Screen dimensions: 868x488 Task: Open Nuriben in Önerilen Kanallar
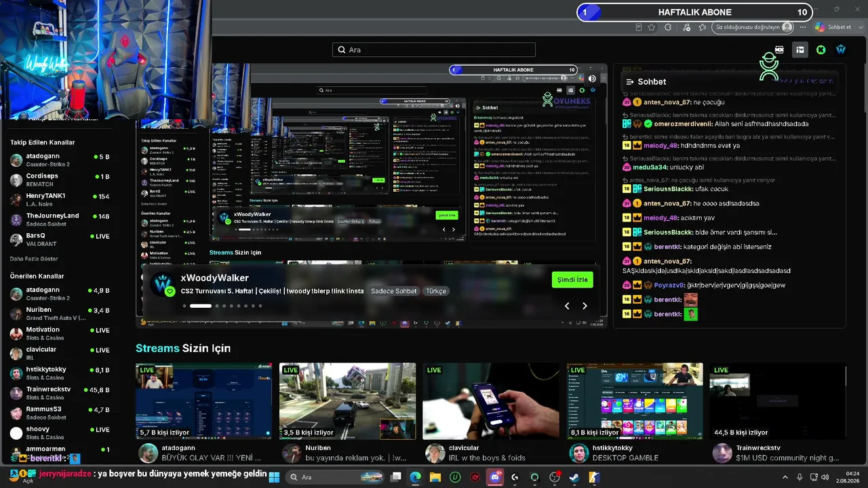click(x=60, y=313)
